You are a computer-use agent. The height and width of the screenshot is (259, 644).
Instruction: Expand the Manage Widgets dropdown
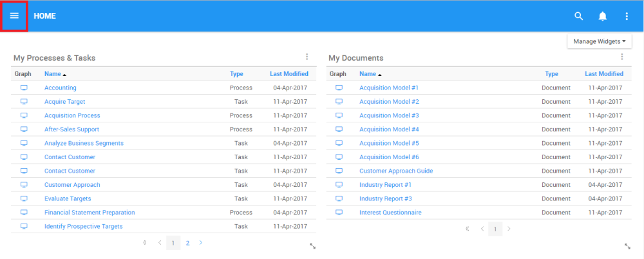(599, 41)
